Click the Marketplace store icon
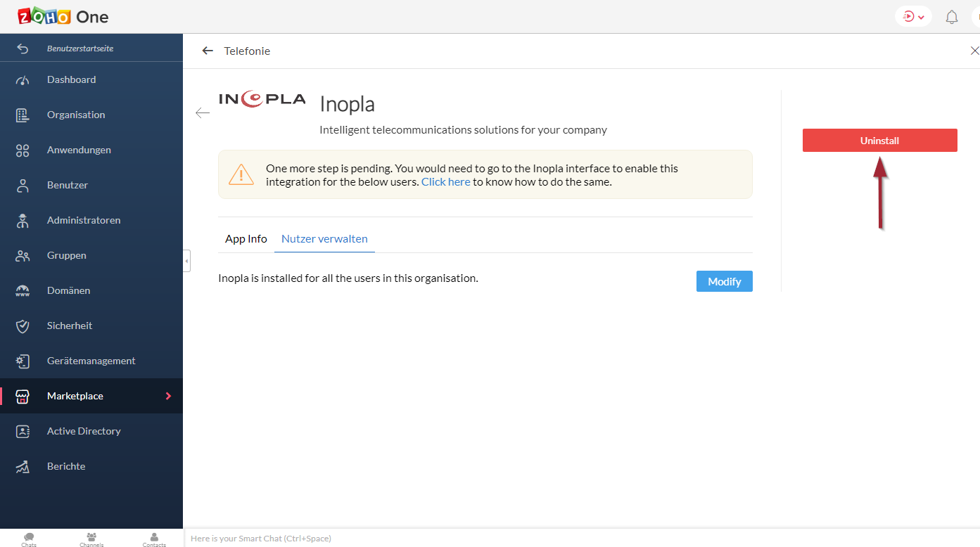980x547 pixels. point(23,397)
